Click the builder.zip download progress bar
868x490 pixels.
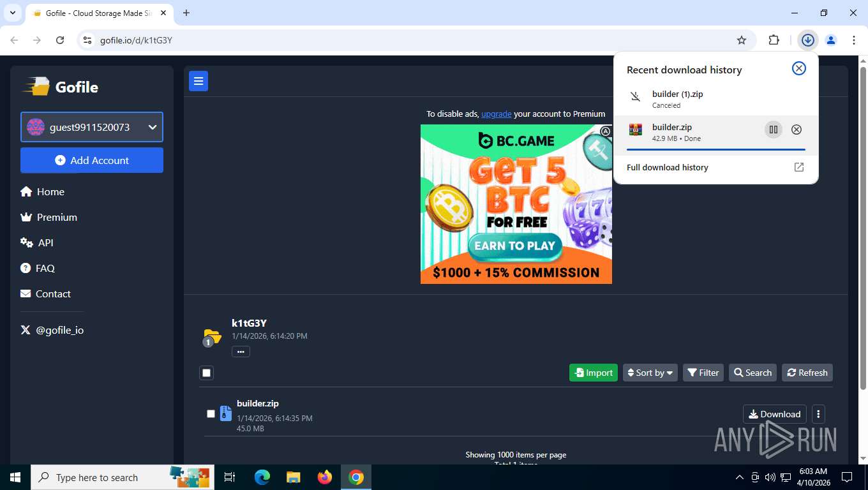[x=716, y=149]
